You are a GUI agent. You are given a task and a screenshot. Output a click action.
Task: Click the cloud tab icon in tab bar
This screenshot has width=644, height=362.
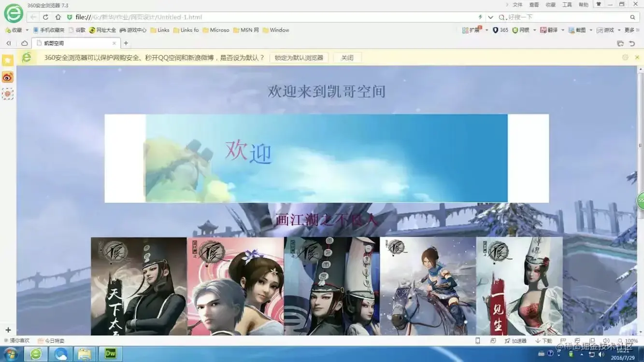pyautogui.click(x=24, y=43)
